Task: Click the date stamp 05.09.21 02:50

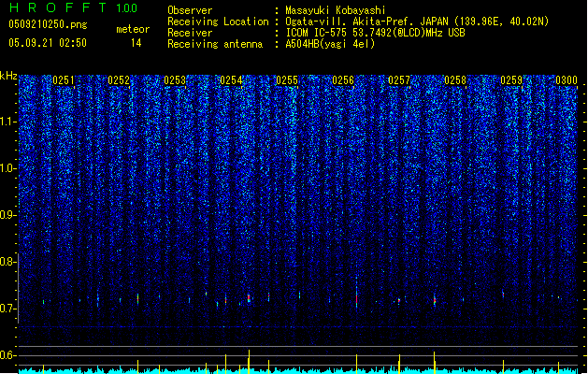Action: point(48,43)
